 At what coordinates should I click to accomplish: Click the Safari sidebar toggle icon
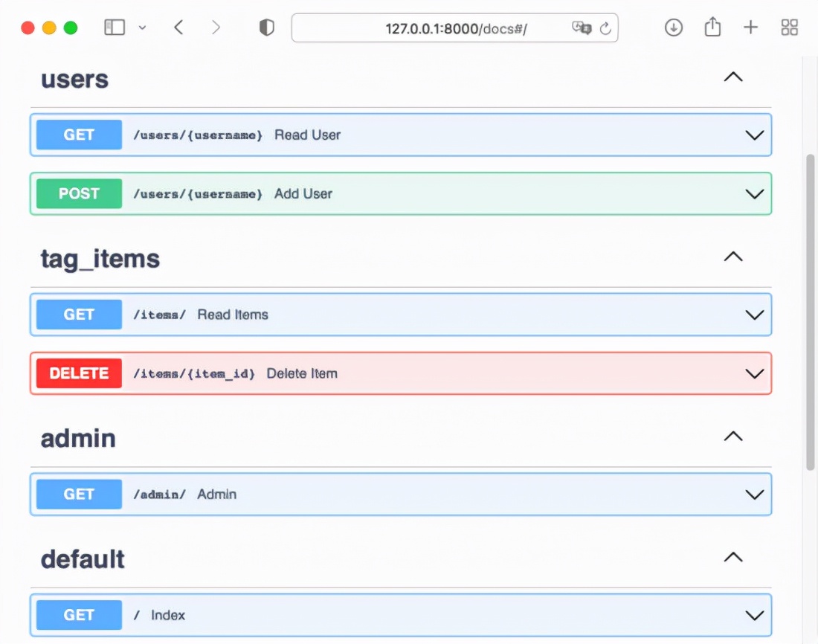[x=115, y=28]
